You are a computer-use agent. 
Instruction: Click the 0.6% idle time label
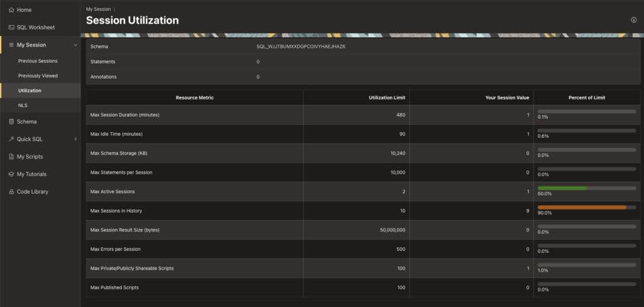(543, 136)
